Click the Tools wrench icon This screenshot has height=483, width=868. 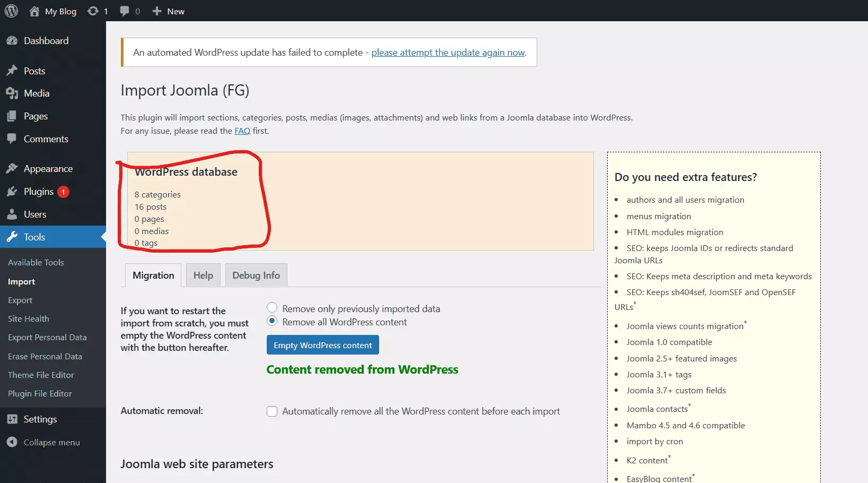coord(12,237)
